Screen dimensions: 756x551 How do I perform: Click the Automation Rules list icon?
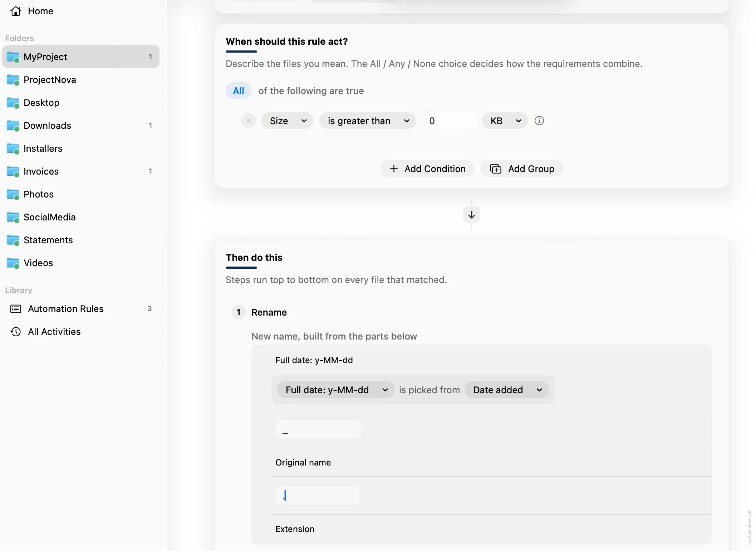click(x=16, y=309)
